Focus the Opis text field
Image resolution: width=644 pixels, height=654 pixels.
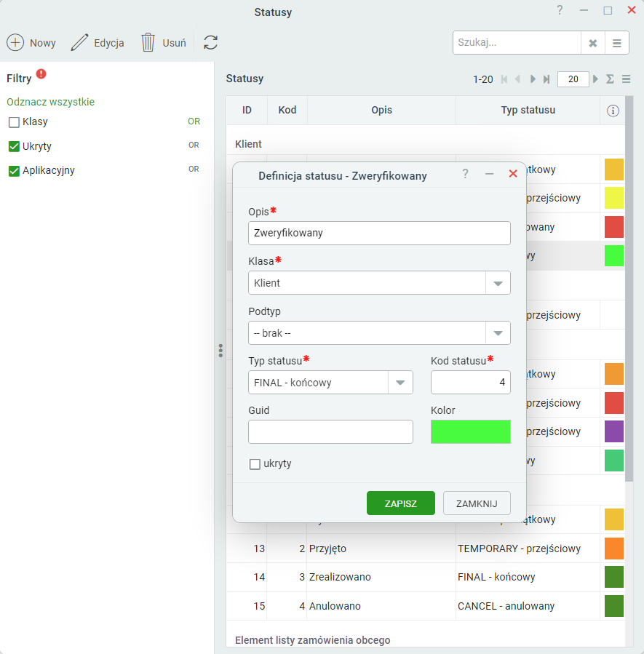pyautogui.click(x=379, y=233)
